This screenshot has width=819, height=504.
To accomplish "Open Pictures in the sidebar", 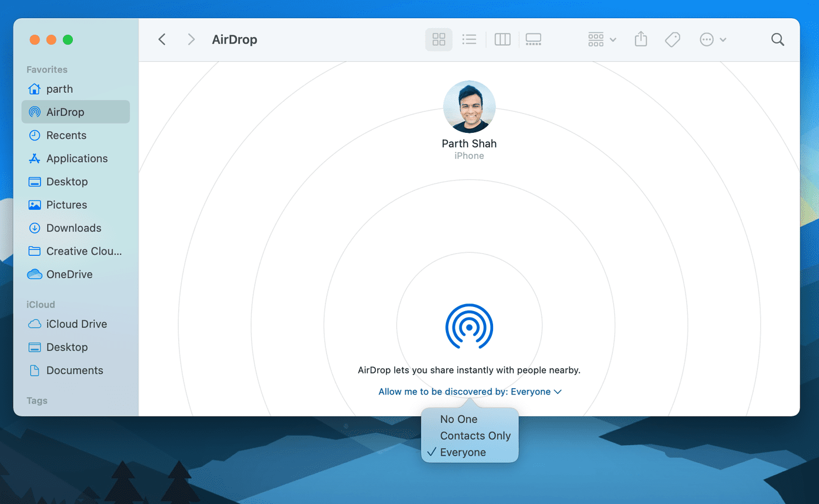I will click(76, 205).
